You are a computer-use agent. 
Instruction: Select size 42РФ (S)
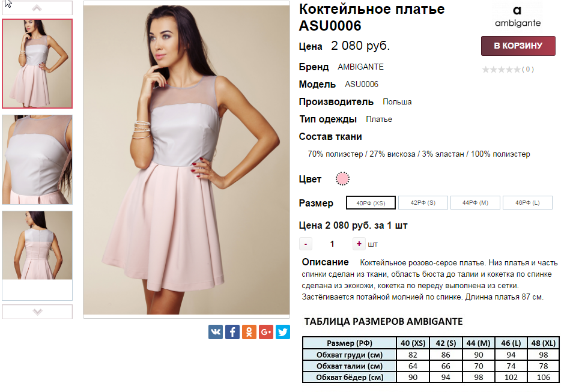[423, 203]
